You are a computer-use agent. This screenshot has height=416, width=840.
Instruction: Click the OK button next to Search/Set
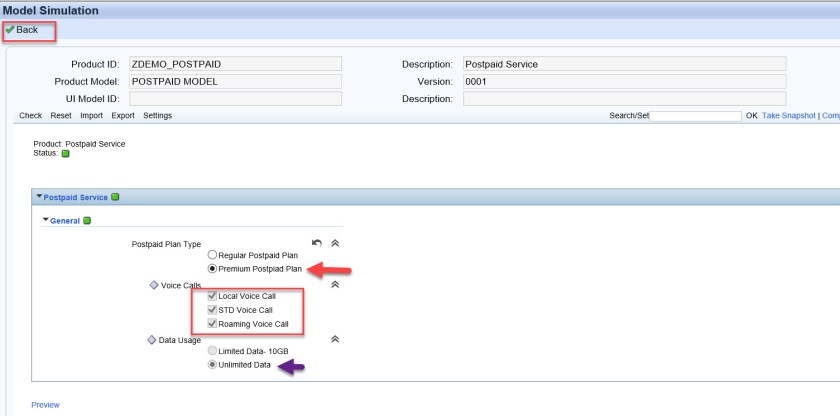coord(752,116)
